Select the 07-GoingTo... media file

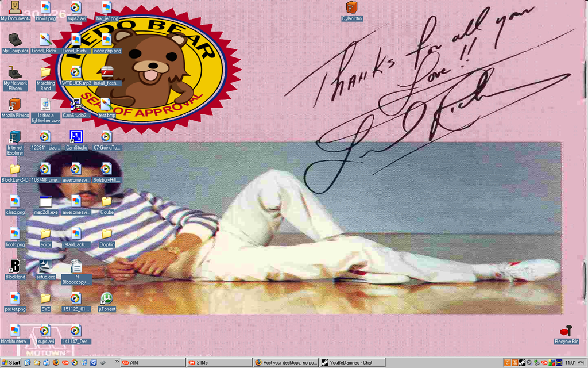tap(107, 140)
